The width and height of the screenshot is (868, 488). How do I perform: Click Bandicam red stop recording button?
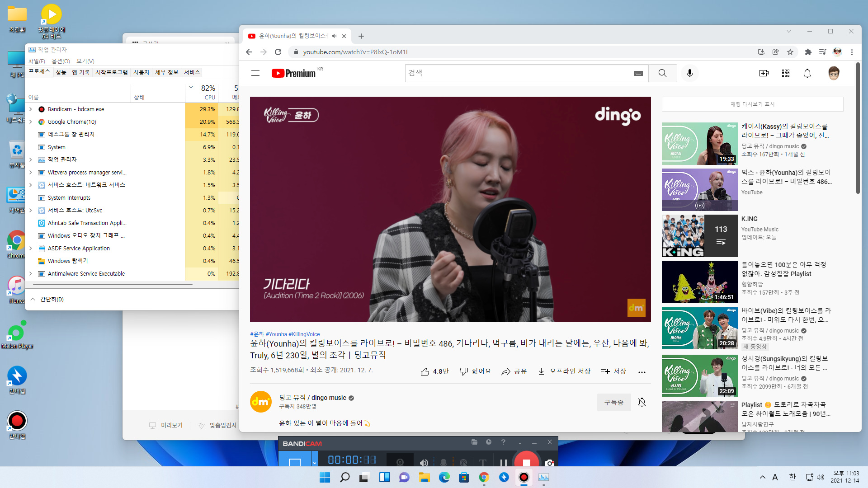tap(526, 462)
